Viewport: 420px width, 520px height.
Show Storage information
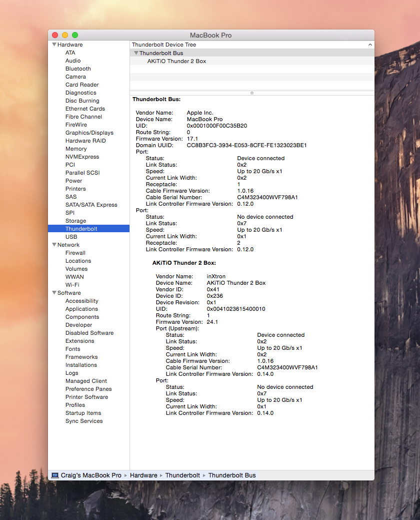point(75,221)
